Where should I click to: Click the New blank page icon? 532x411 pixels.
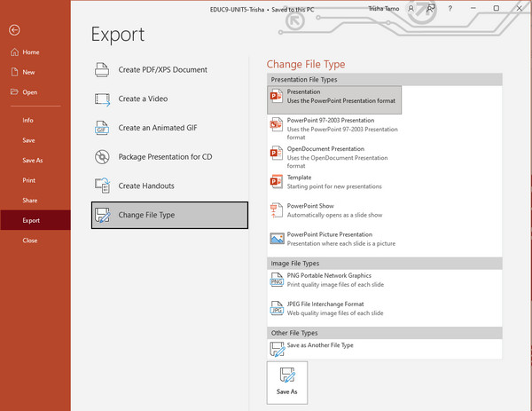pyautogui.click(x=14, y=72)
